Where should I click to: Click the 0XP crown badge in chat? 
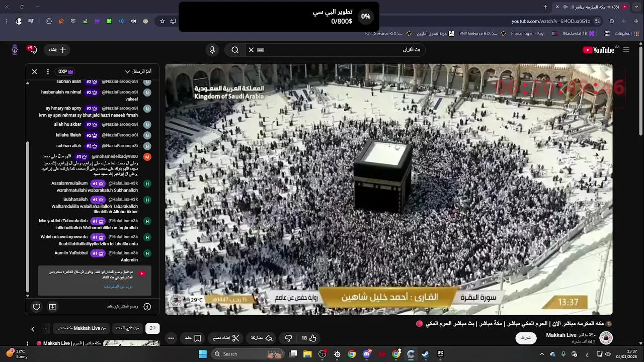click(x=66, y=71)
